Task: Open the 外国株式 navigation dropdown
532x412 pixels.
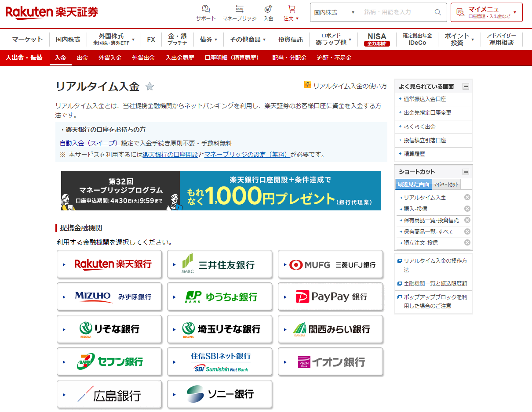Action: point(114,39)
